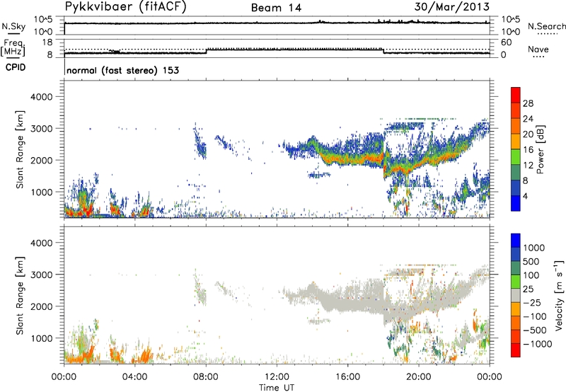Click the orange near-range echoes at 01:00 in the velocity panel
The width and height of the screenshot is (566, 392).
point(81,355)
